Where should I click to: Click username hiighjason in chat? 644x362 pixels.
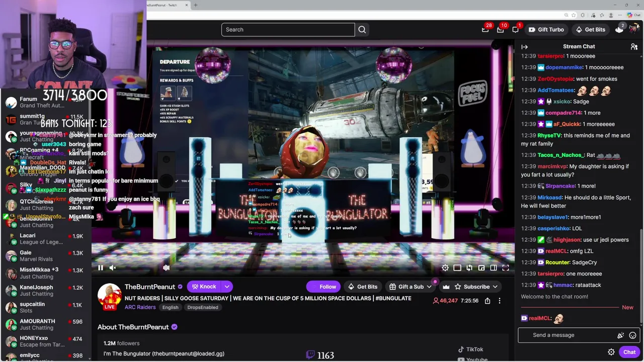pos(567,240)
